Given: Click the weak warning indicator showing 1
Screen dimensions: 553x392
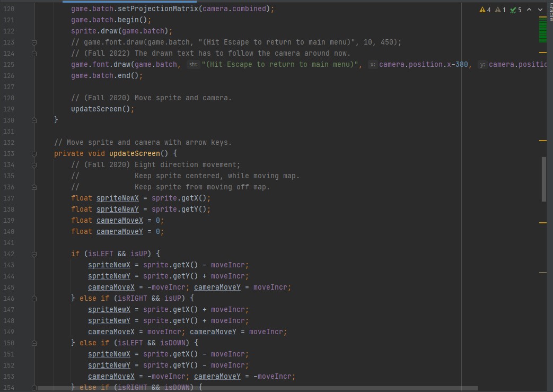Looking at the screenshot, I should point(501,10).
